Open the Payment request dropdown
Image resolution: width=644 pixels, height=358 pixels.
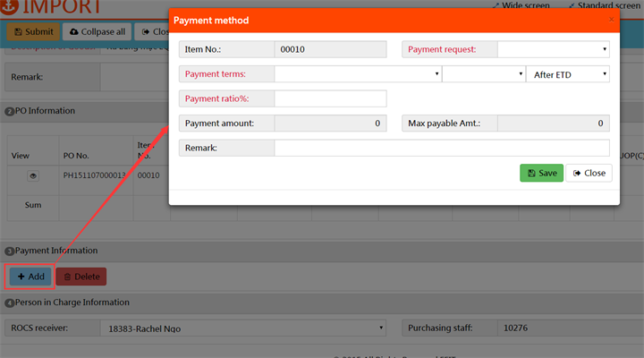tap(553, 49)
